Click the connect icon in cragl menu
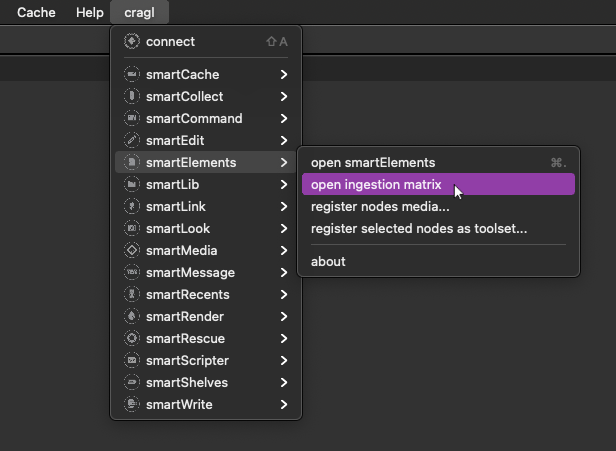616x451 pixels. [131, 42]
